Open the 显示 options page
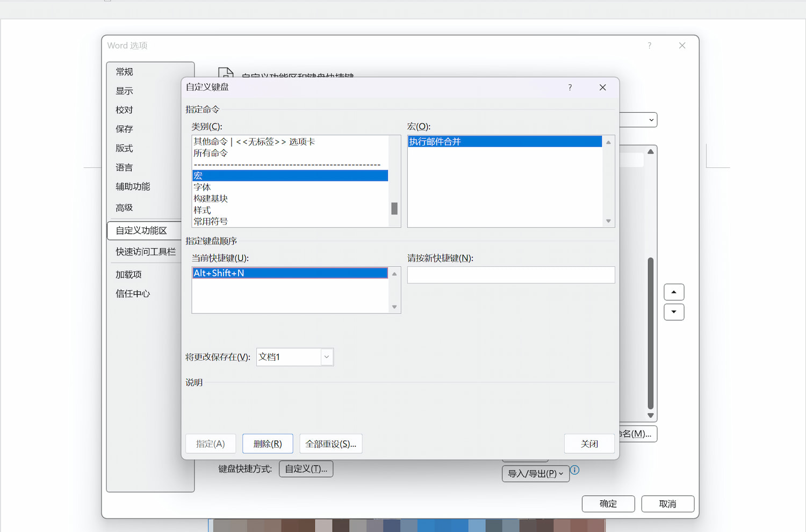This screenshot has width=806, height=532. tap(124, 91)
